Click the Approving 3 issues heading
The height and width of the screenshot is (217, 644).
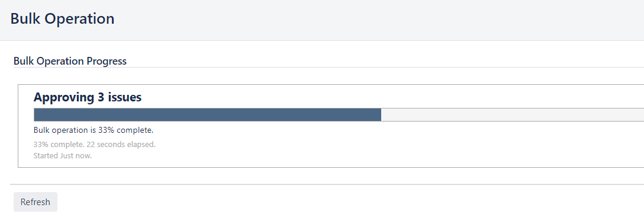[88, 97]
